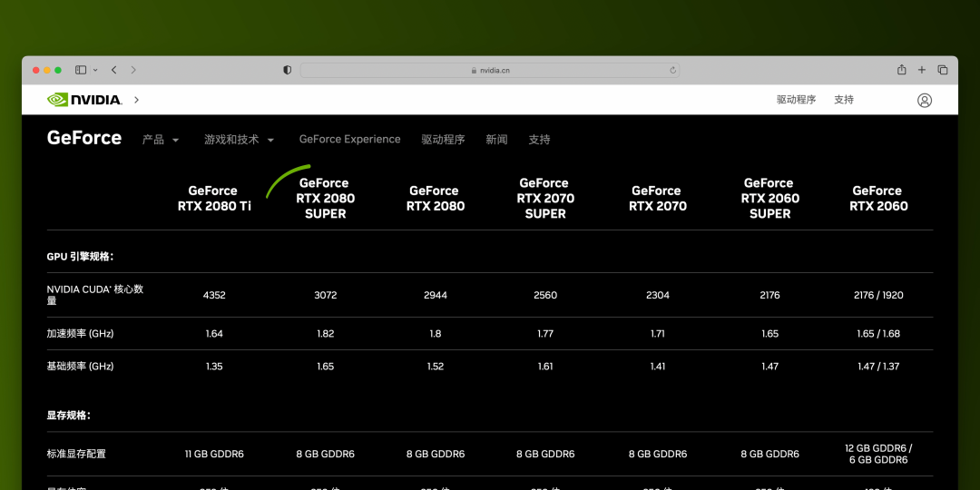The image size is (980, 490).
Task: Click the 2176 / 1920 CUDA value
Action: pos(878,295)
